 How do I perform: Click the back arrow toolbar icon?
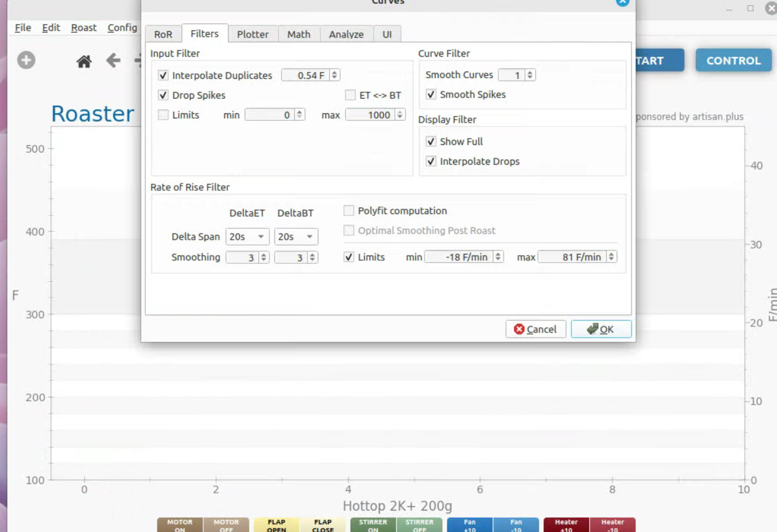[x=113, y=61]
